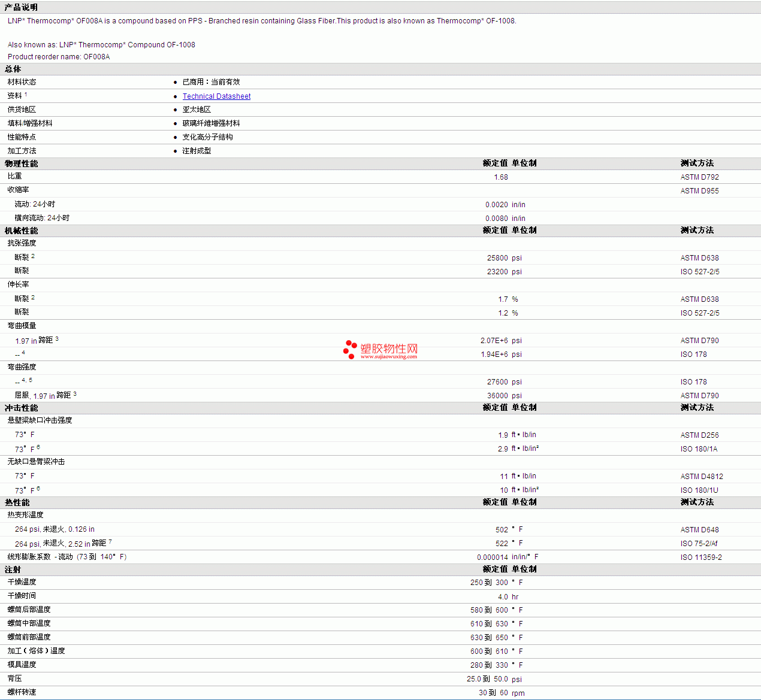Click the 材料状态 row label

(22, 82)
